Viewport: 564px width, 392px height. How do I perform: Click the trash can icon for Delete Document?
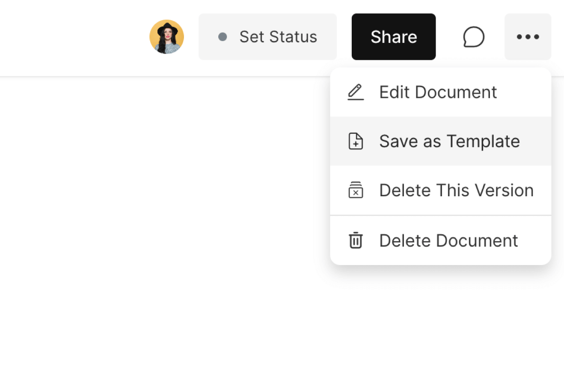355,240
